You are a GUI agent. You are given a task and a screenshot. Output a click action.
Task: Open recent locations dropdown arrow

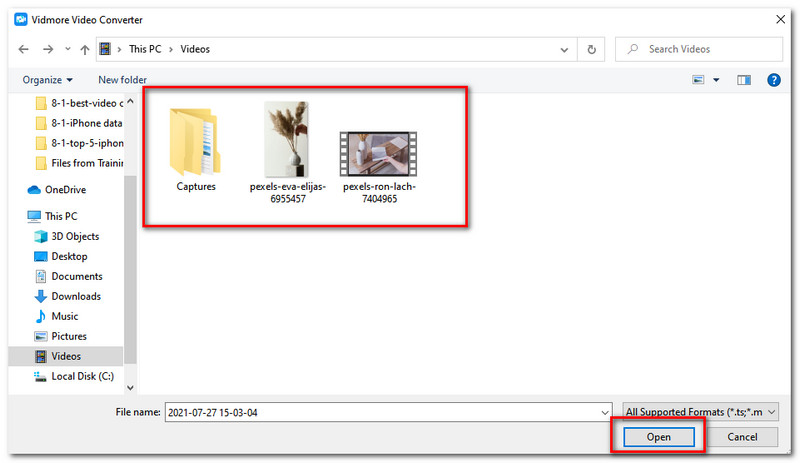[67, 50]
